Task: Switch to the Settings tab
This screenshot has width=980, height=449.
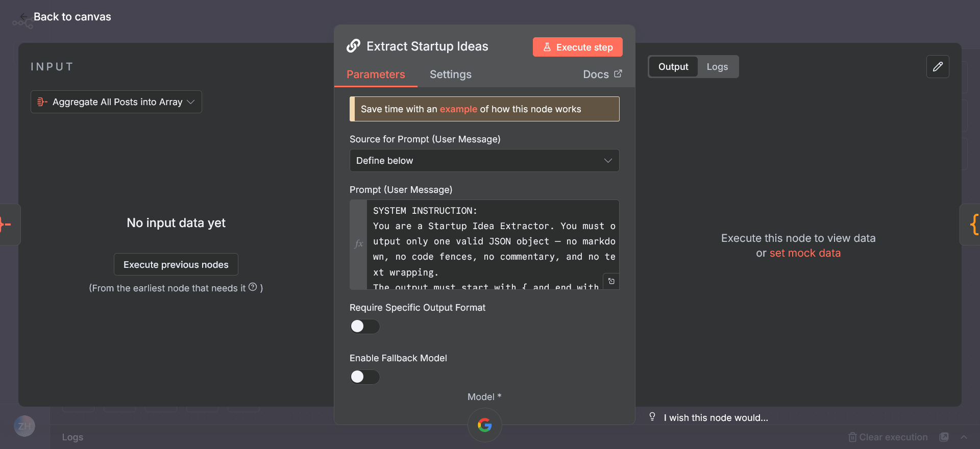Action: click(x=450, y=74)
